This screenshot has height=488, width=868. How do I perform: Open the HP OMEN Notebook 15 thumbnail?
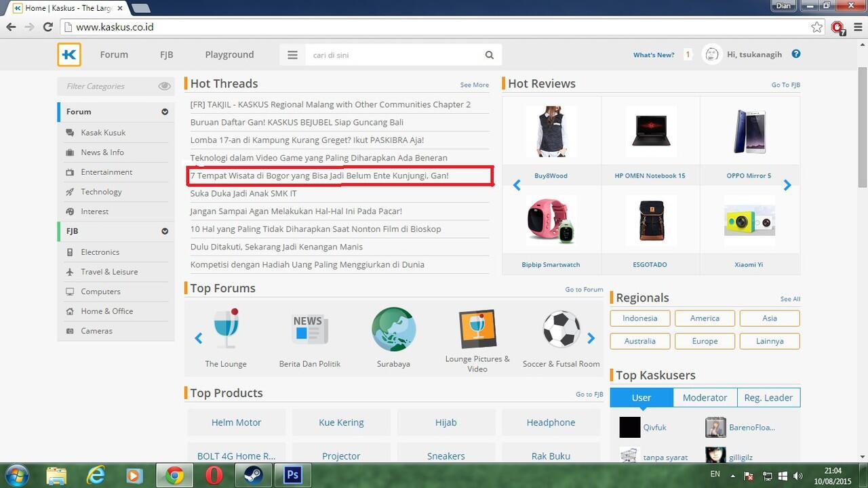[x=650, y=131]
